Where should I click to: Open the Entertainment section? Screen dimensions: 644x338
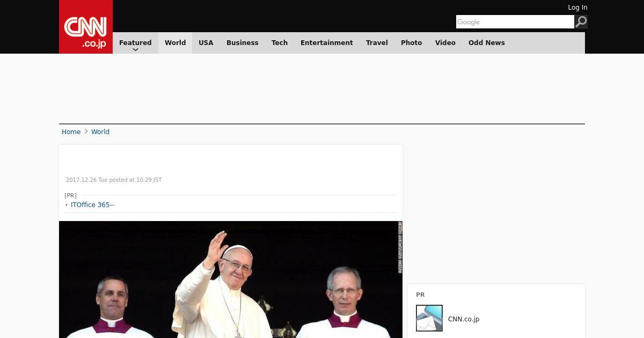[327, 43]
